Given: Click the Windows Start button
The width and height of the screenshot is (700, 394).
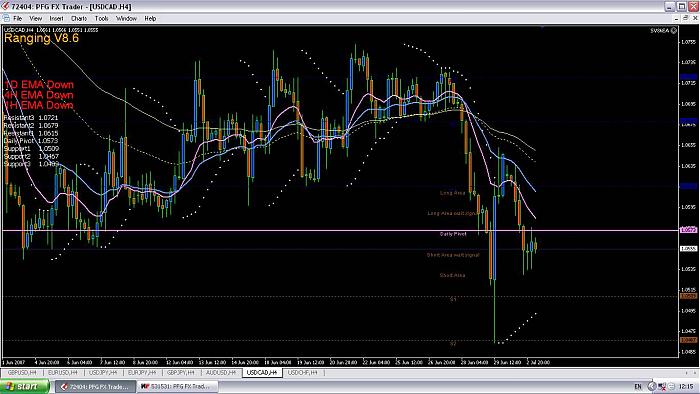Looking at the screenshot, I should pyautogui.click(x=24, y=386).
